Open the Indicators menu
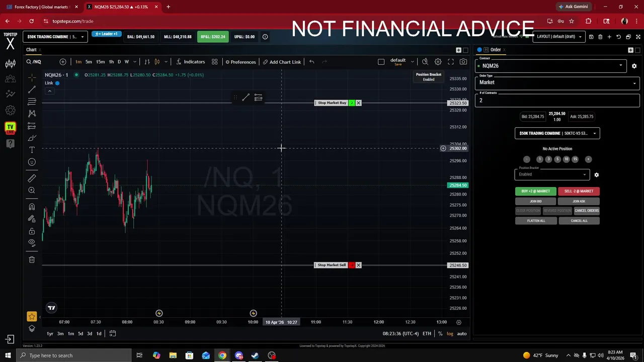The image size is (644, 362). [191, 62]
